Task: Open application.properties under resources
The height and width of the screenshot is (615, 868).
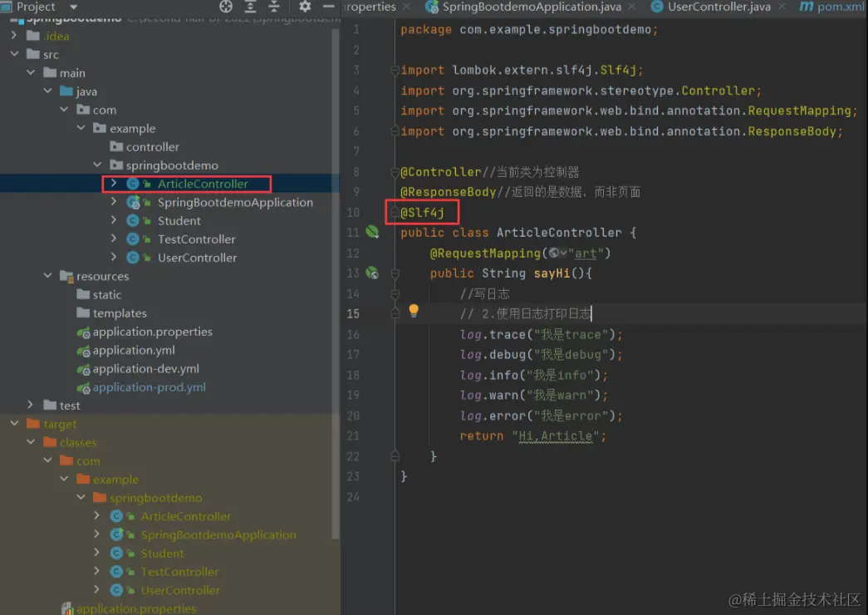Action: (x=152, y=332)
